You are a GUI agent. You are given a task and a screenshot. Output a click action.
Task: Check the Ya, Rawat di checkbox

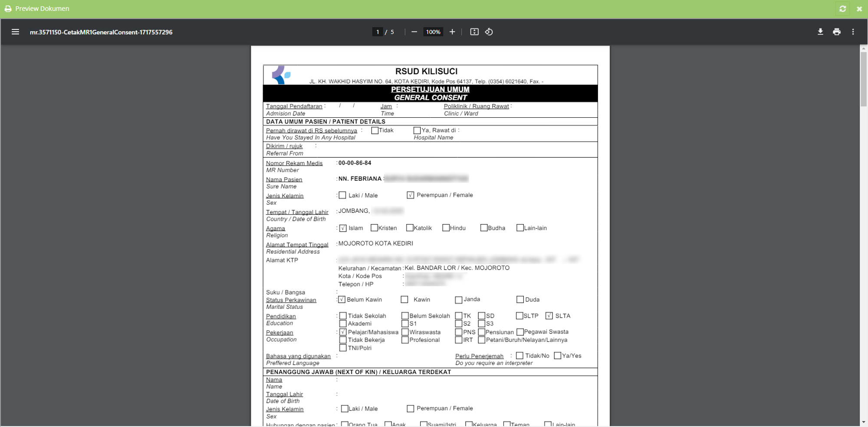(417, 131)
